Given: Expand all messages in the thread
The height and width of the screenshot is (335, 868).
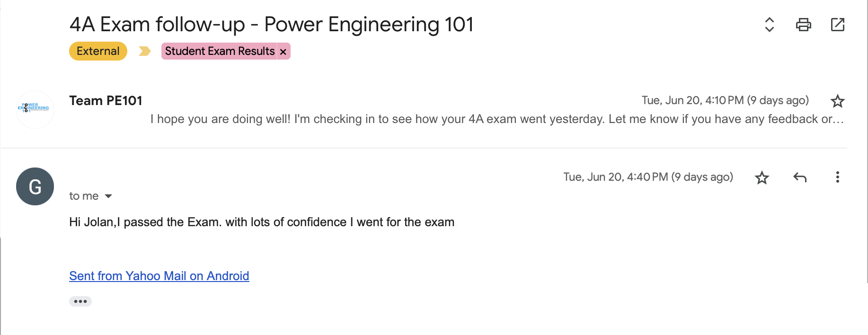Looking at the screenshot, I should (770, 25).
